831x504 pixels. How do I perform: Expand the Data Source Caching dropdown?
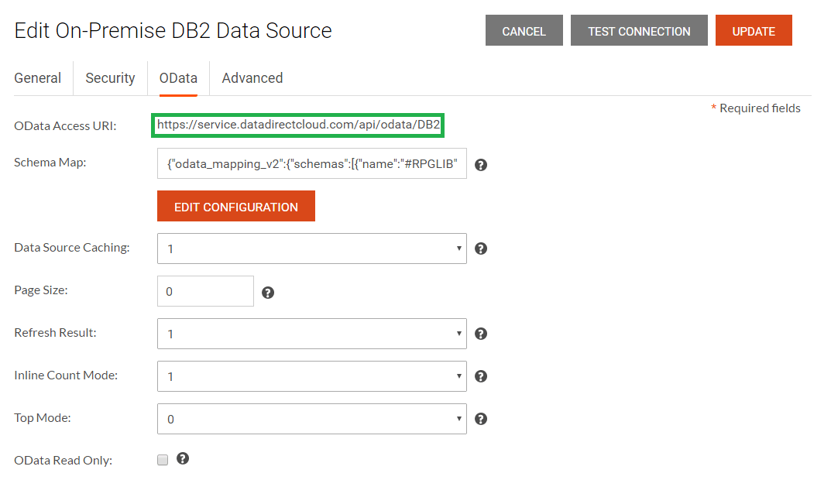(x=311, y=249)
